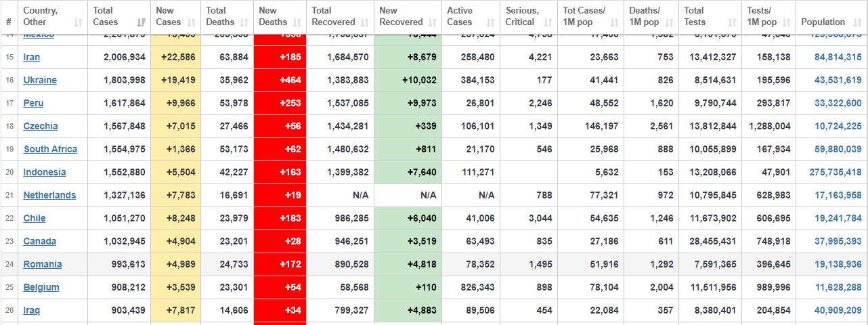The height and width of the screenshot is (325, 868).
Task: Select Ukraine new recovered cell +10,032
Action: (408, 80)
